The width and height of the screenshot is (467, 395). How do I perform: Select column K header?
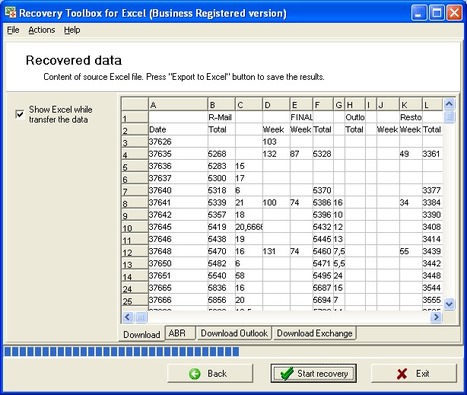[x=411, y=105]
